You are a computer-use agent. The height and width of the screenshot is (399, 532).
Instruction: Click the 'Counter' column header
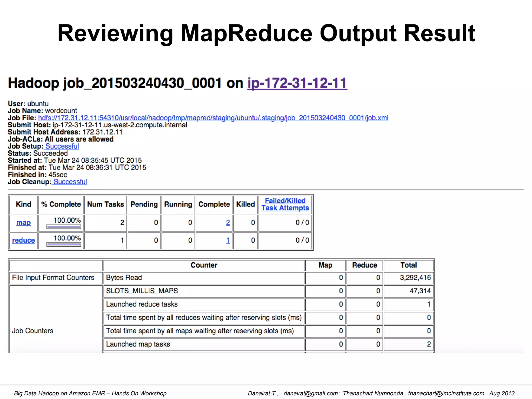point(204,265)
